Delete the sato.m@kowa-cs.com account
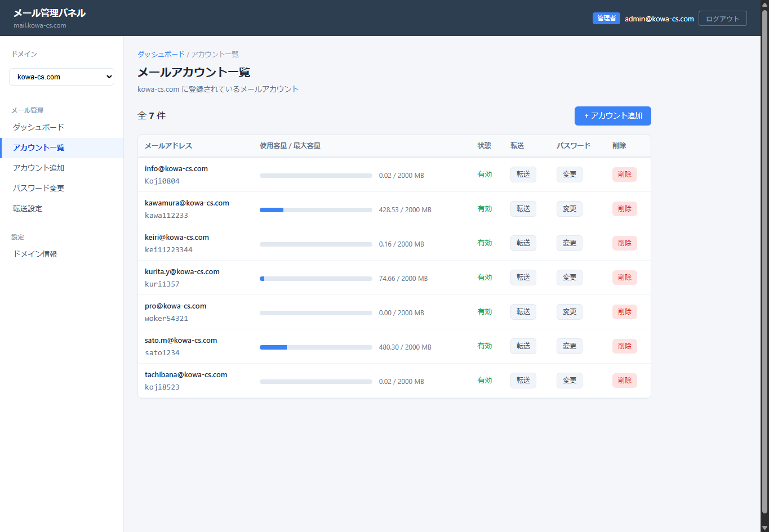Screen dimensions: 769x532 click(x=624, y=346)
